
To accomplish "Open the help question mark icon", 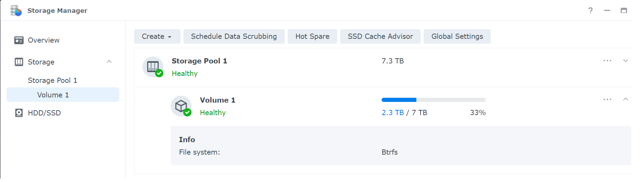I will pos(590,10).
